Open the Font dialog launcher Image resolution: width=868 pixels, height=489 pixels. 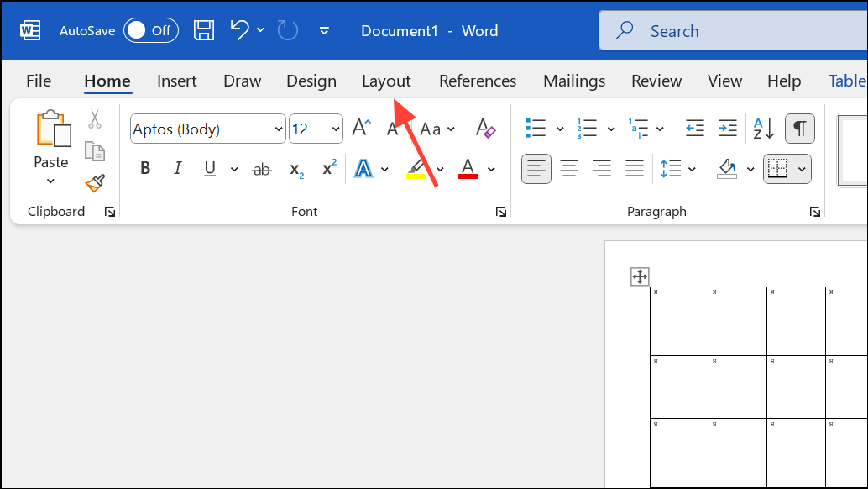click(x=501, y=212)
